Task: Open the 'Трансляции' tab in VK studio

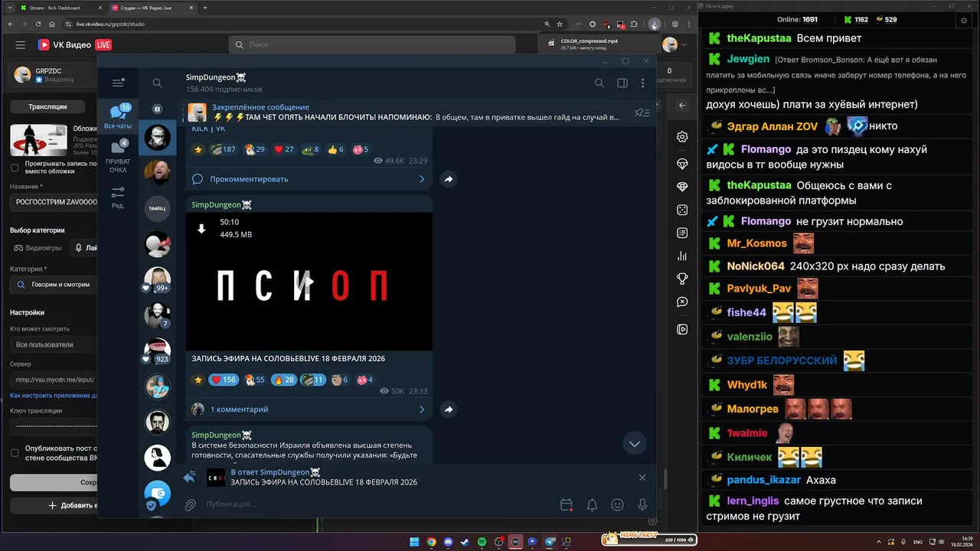Action: click(47, 106)
